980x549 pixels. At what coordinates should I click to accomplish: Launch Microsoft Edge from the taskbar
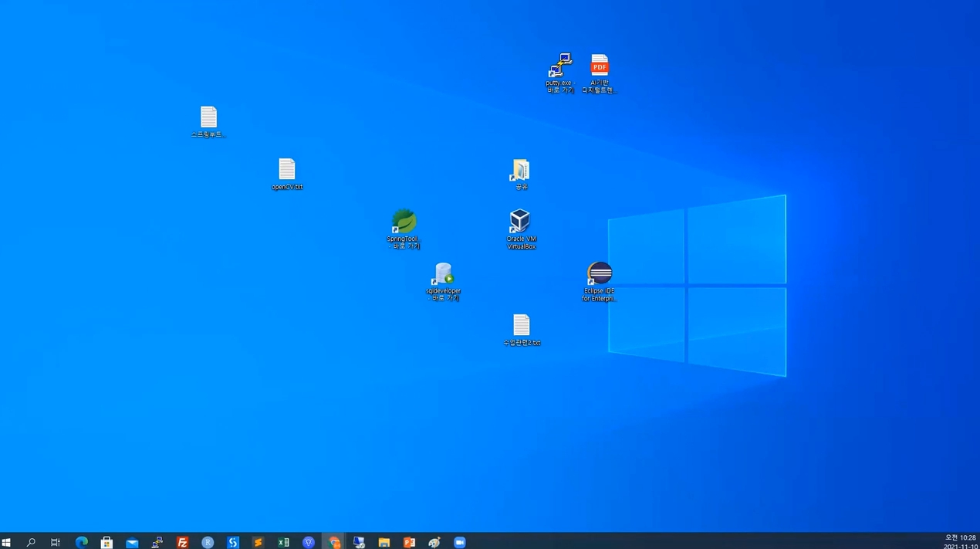tap(81, 542)
